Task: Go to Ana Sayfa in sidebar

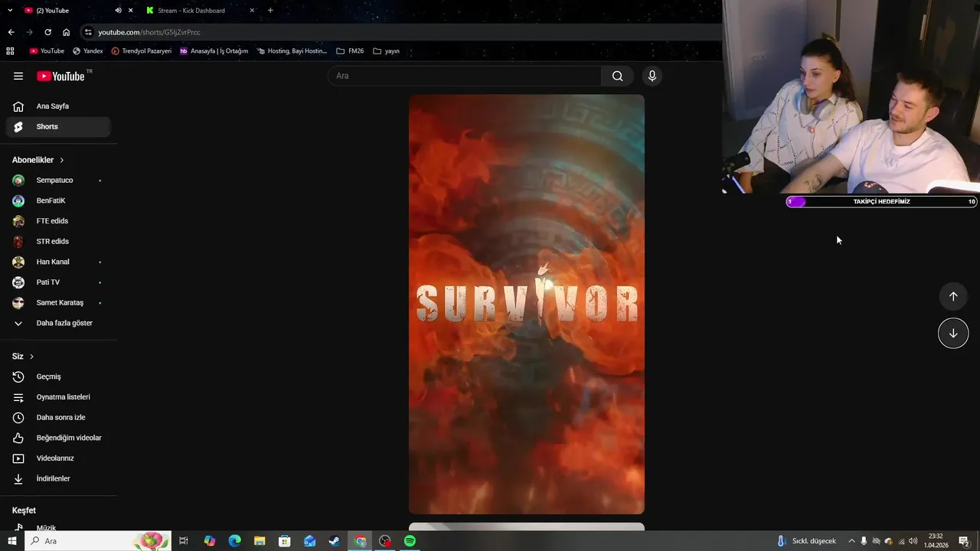Action: click(x=58, y=106)
